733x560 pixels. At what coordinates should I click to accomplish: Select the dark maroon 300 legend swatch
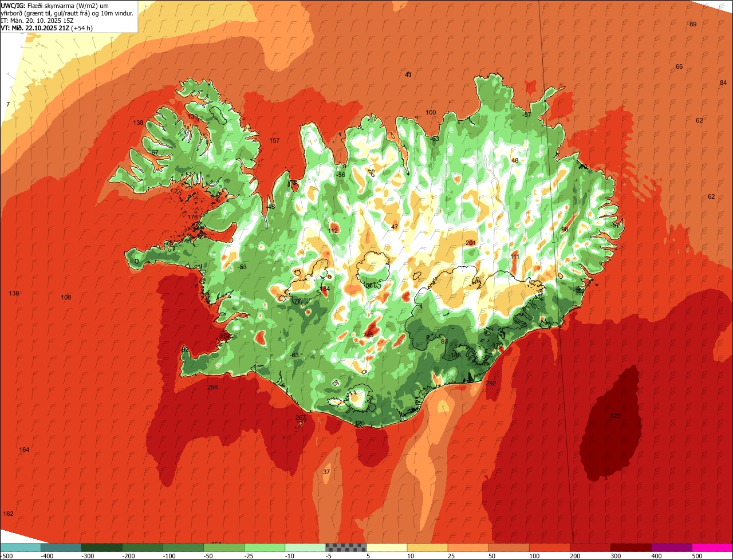[x=630, y=547]
